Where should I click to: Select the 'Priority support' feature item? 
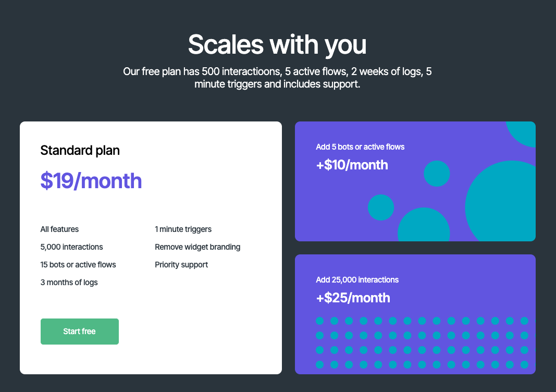pos(181,264)
